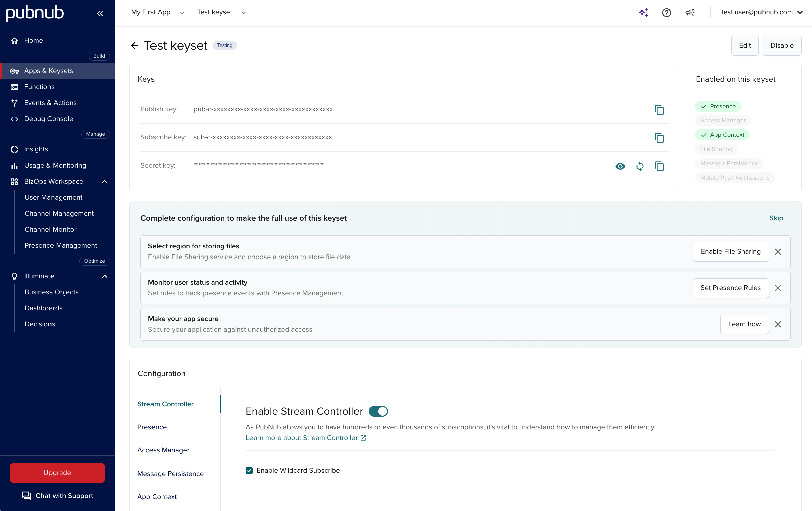This screenshot has width=812, height=511.
Task: Open Debug Console in sidebar
Action: click(48, 119)
